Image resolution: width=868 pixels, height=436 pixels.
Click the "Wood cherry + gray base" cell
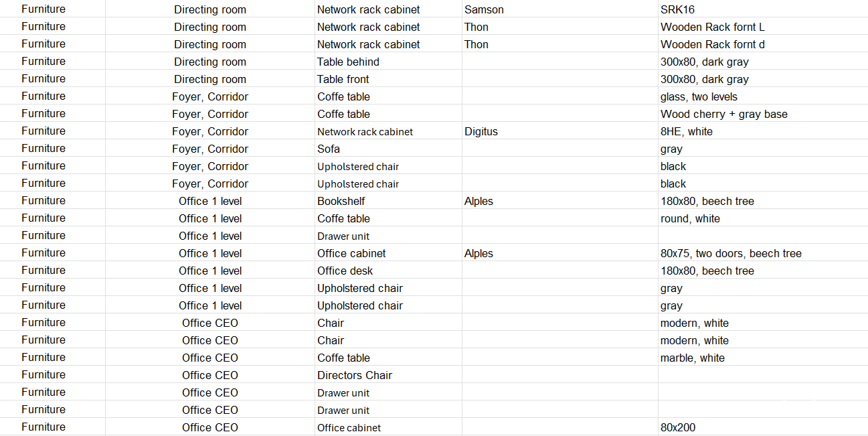(x=723, y=114)
